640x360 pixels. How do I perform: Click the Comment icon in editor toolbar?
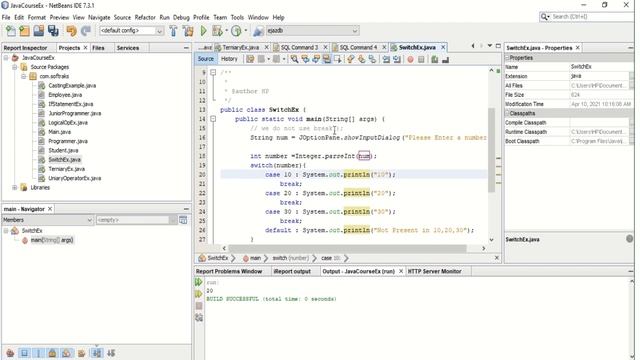click(434, 59)
